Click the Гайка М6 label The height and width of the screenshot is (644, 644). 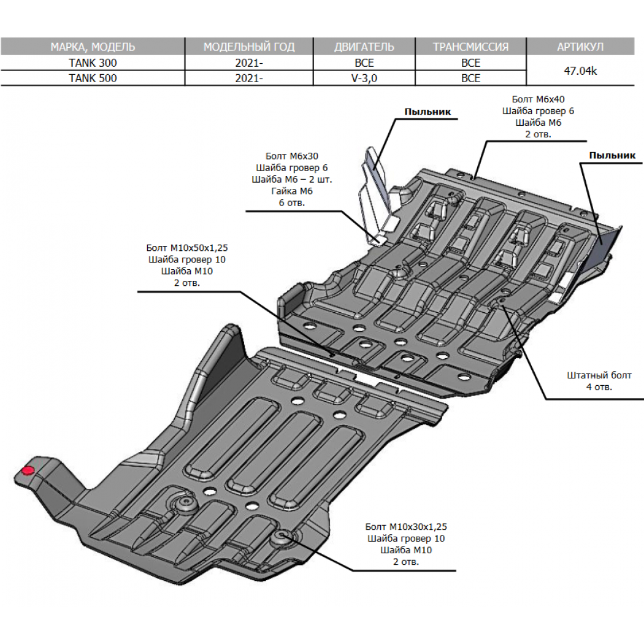291,191
